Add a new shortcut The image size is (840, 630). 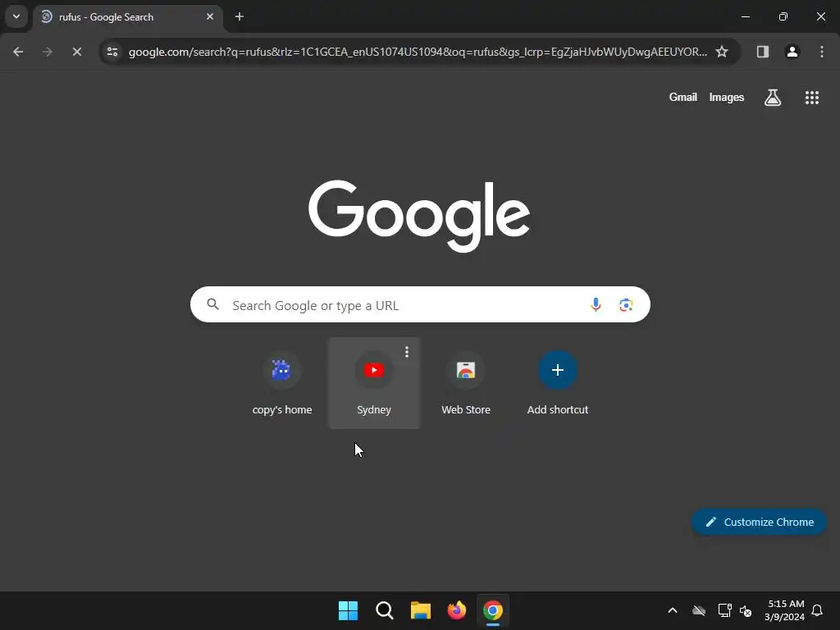(x=558, y=383)
